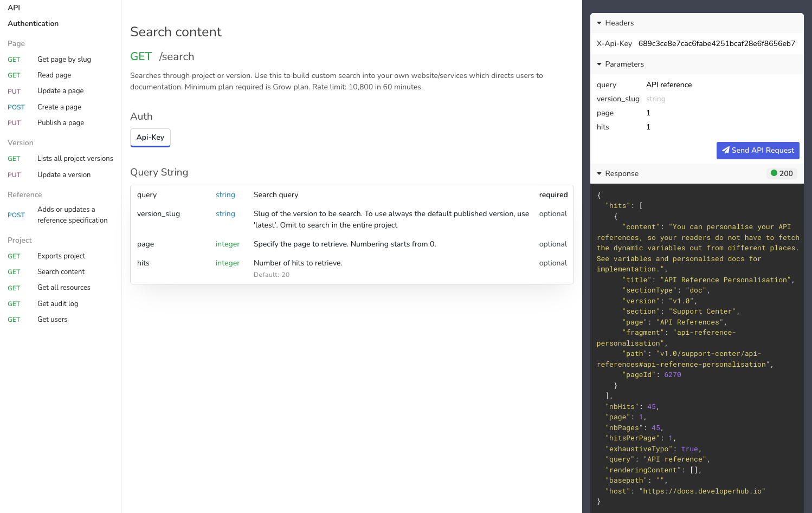
Task: Navigate to Get audit log endpoint
Action: 57,304
